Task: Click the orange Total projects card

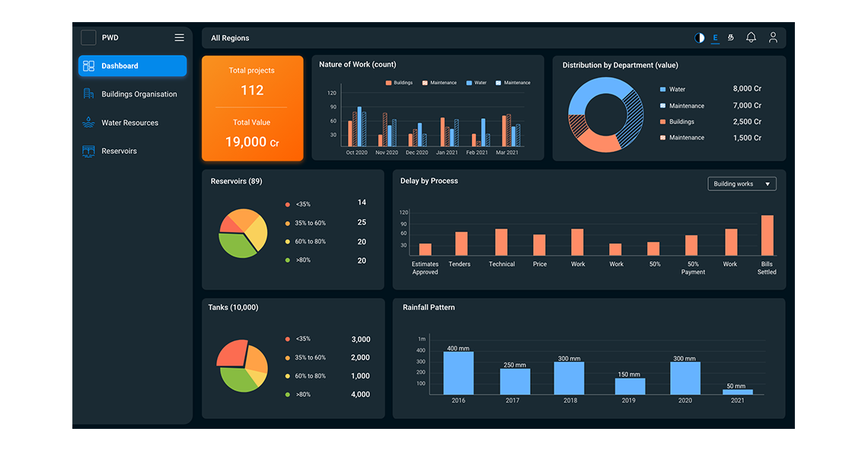Action: pyautogui.click(x=253, y=108)
